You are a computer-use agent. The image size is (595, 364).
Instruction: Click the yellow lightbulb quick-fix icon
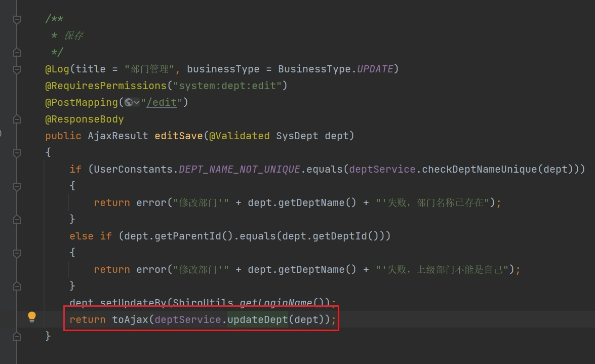[32, 317]
